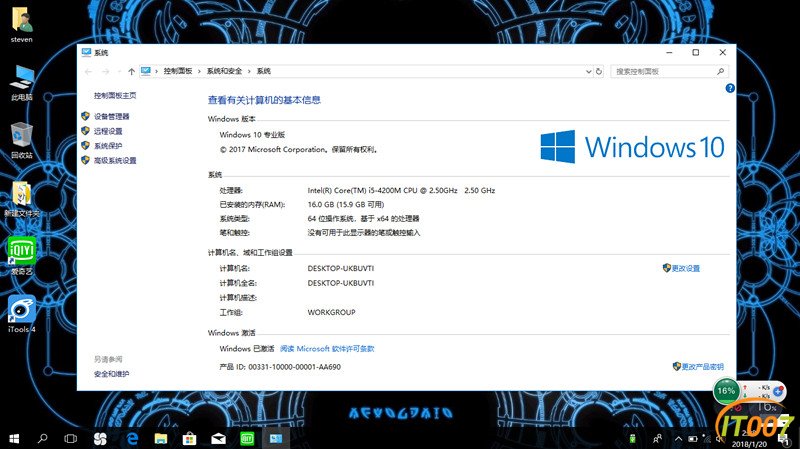Click Change Settings (更改设置) link

point(685,268)
